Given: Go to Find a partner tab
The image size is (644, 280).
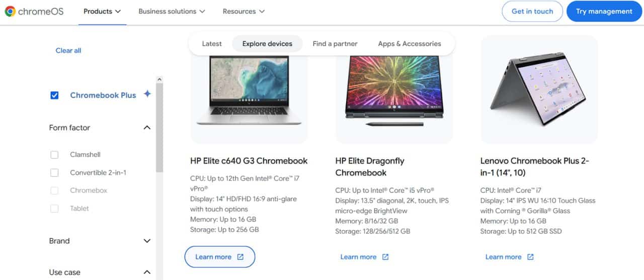Looking at the screenshot, I should tap(335, 44).
